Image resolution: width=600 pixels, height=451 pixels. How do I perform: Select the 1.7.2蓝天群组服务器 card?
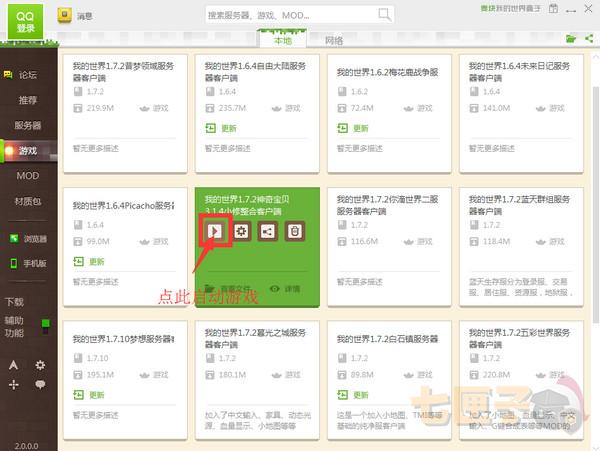coord(521,247)
